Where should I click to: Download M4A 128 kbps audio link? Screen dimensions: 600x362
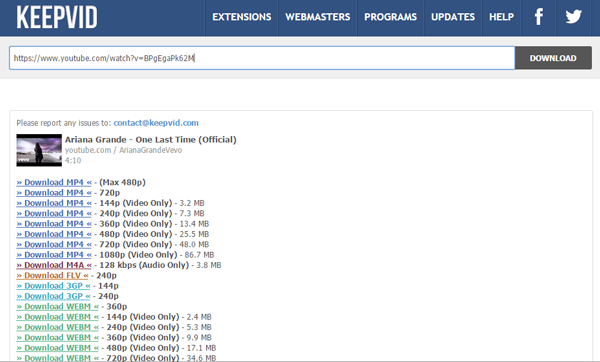(54, 265)
